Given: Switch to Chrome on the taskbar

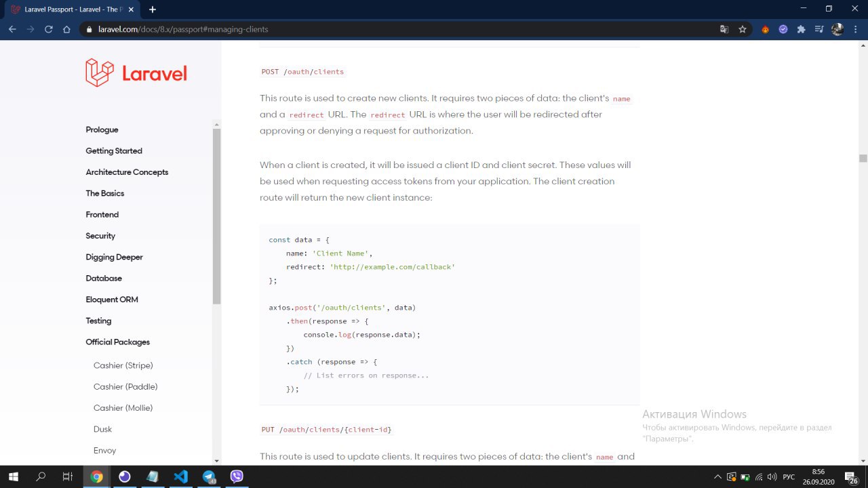Looking at the screenshot, I should tap(96, 476).
